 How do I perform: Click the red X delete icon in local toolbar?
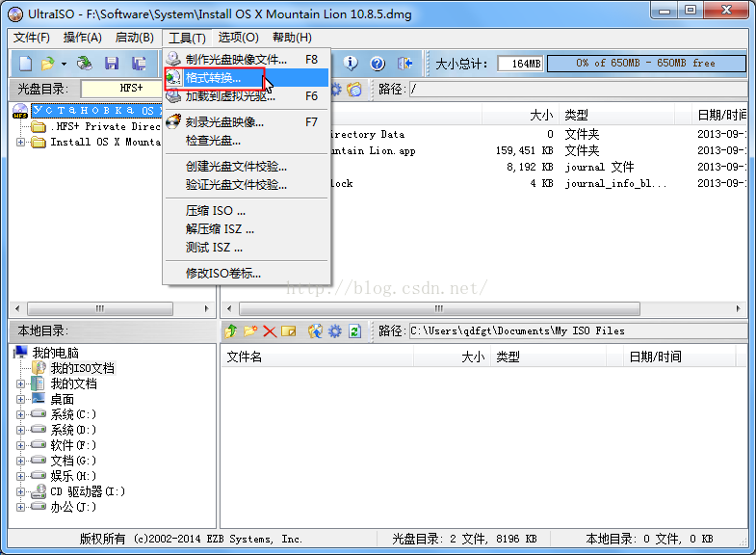click(270, 331)
